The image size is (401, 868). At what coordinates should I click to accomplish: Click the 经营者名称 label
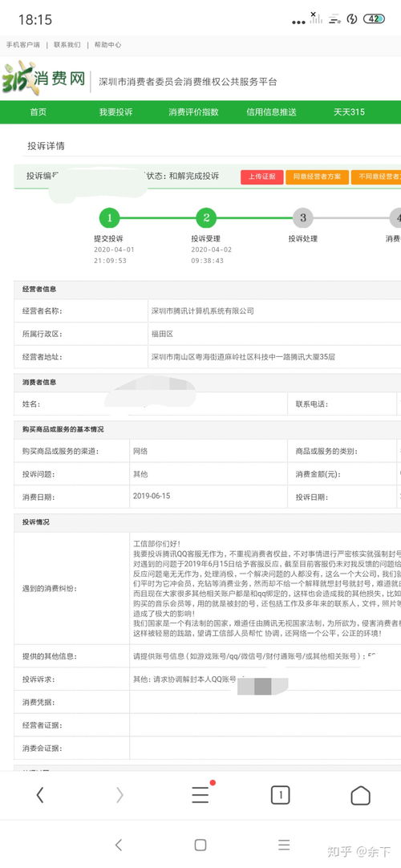pos(42,311)
